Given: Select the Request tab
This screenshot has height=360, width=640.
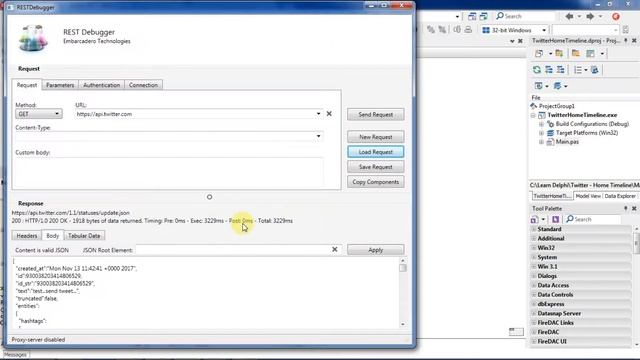Looking at the screenshot, I should (x=27, y=85).
